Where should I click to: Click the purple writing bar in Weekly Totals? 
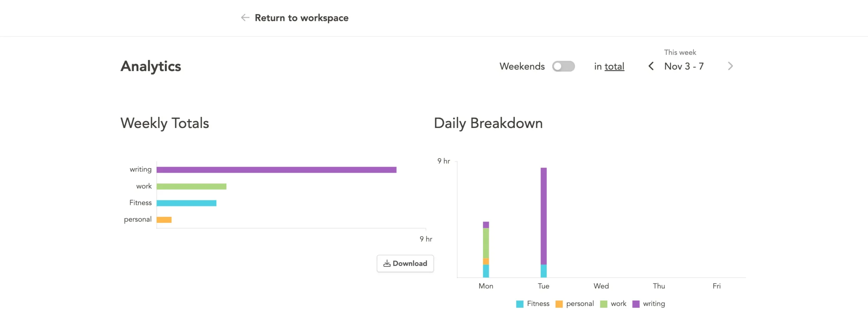pyautogui.click(x=276, y=169)
